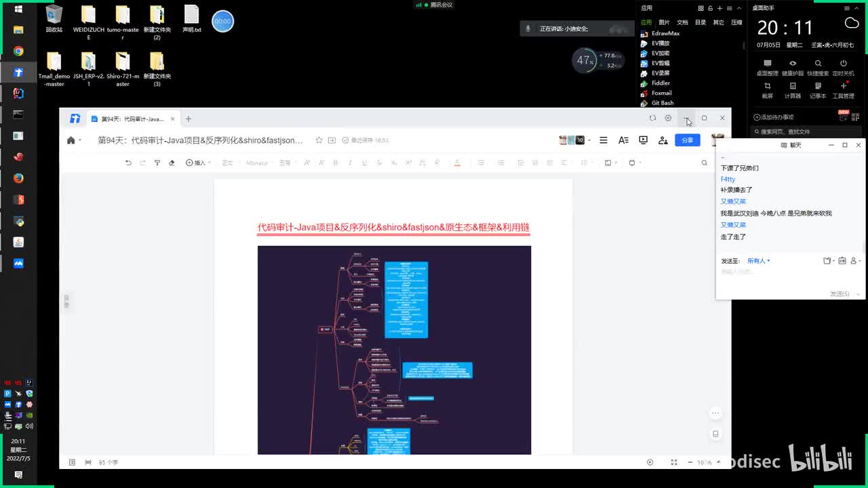Image resolution: width=868 pixels, height=488 pixels.
Task: Click 添加待办事项 add to-do
Action: pos(774,117)
